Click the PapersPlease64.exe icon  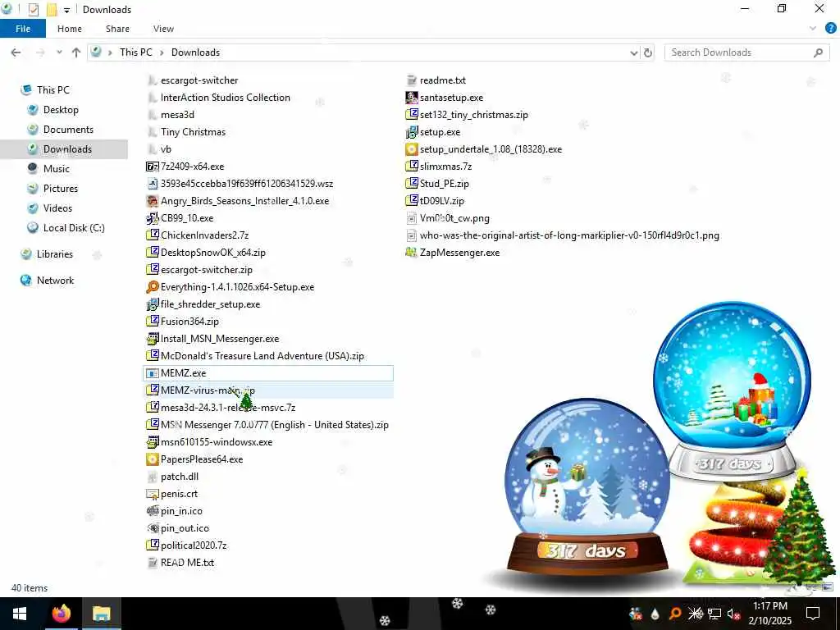coord(152,459)
